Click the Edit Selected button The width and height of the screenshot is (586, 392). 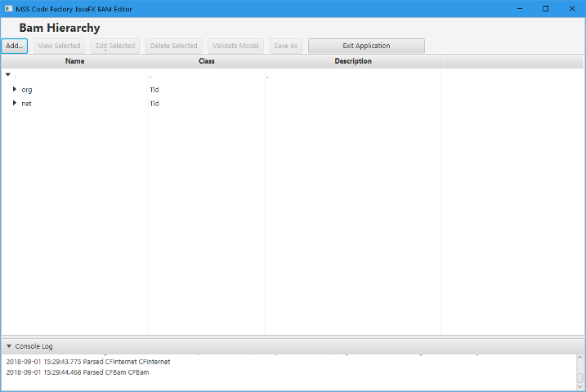115,46
